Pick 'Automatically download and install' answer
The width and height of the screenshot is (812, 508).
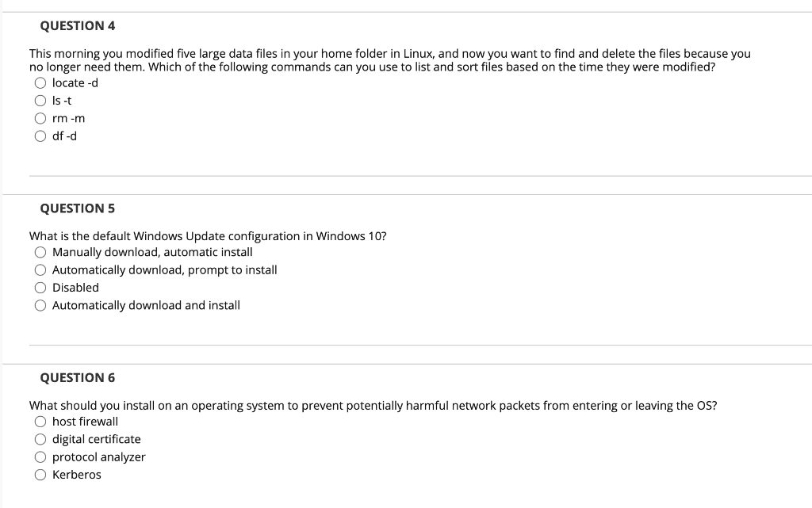click(x=40, y=305)
